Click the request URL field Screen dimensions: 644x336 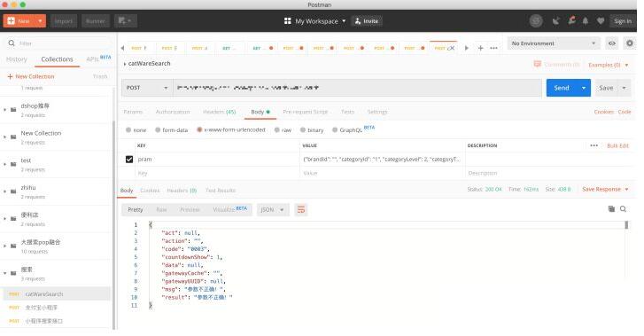[x=357, y=88]
